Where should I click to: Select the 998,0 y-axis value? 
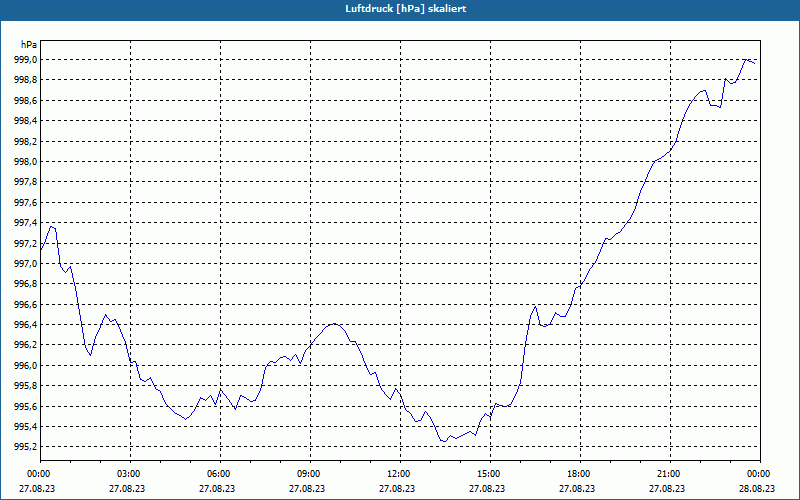[26, 162]
